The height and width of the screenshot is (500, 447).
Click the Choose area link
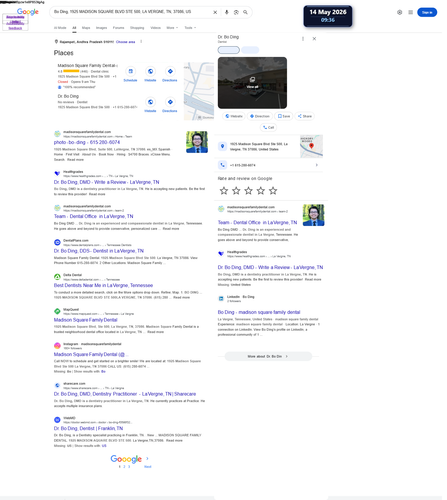pos(125,42)
